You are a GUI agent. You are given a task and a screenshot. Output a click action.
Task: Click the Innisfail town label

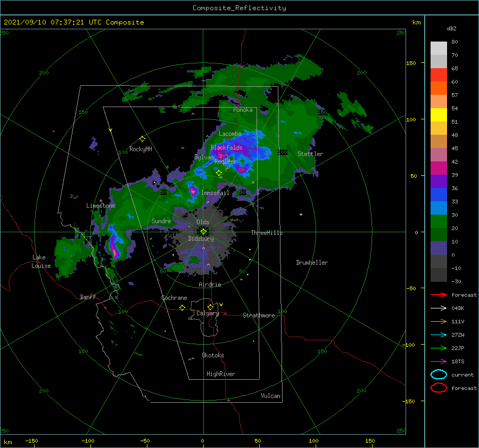click(x=215, y=193)
